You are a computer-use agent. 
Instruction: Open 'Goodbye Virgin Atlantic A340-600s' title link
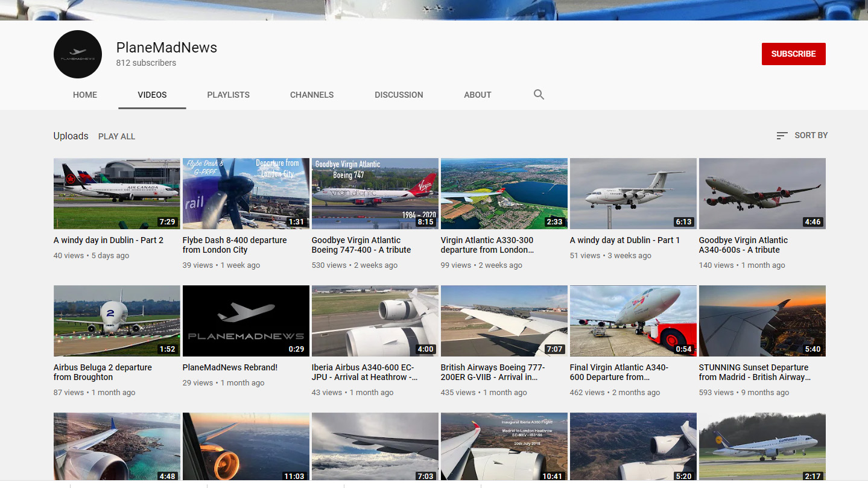[x=743, y=245]
